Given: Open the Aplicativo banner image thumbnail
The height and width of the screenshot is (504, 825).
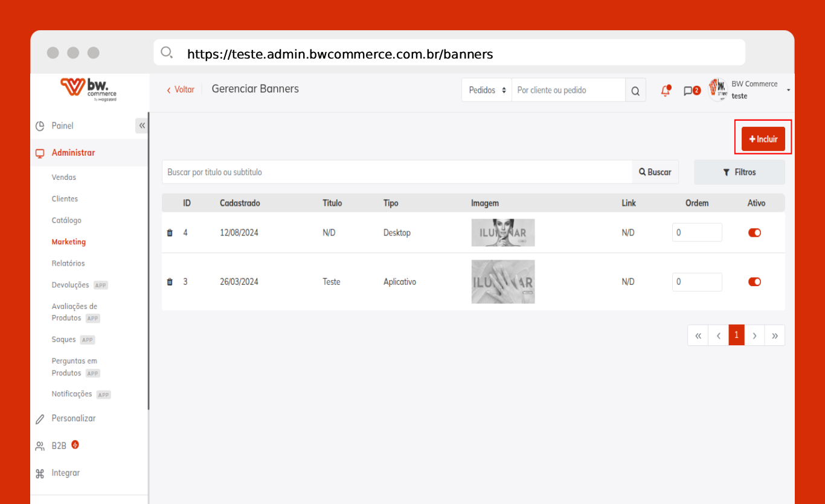Looking at the screenshot, I should pyautogui.click(x=502, y=282).
